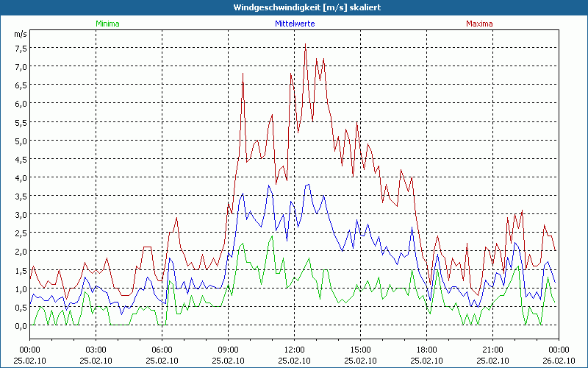Click the '09:00' time axis label

click(x=228, y=350)
